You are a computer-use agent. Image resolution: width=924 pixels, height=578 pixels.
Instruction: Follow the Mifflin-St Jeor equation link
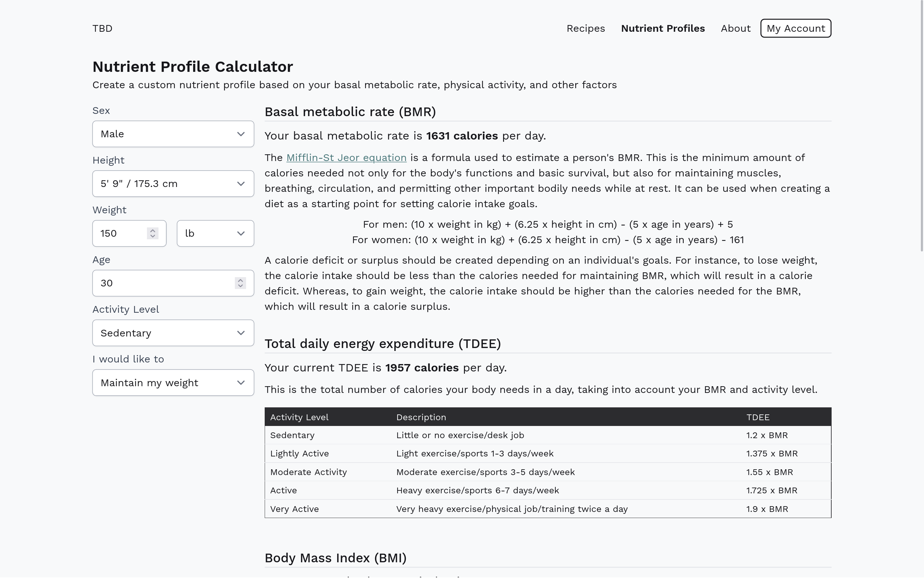(x=346, y=157)
